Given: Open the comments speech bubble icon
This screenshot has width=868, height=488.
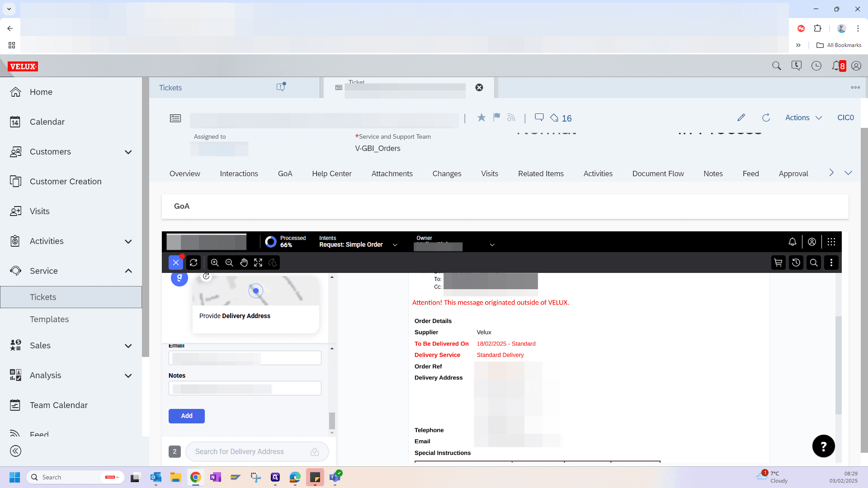Looking at the screenshot, I should [x=539, y=117].
